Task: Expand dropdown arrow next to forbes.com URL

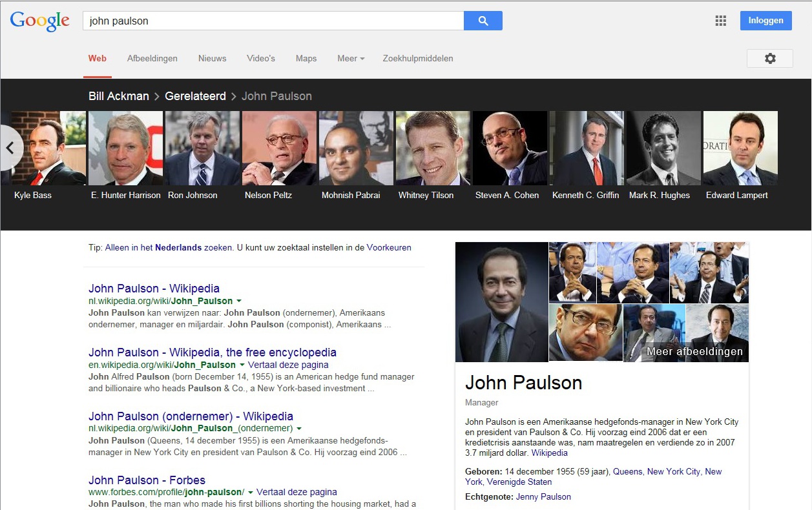Action: click(x=251, y=493)
